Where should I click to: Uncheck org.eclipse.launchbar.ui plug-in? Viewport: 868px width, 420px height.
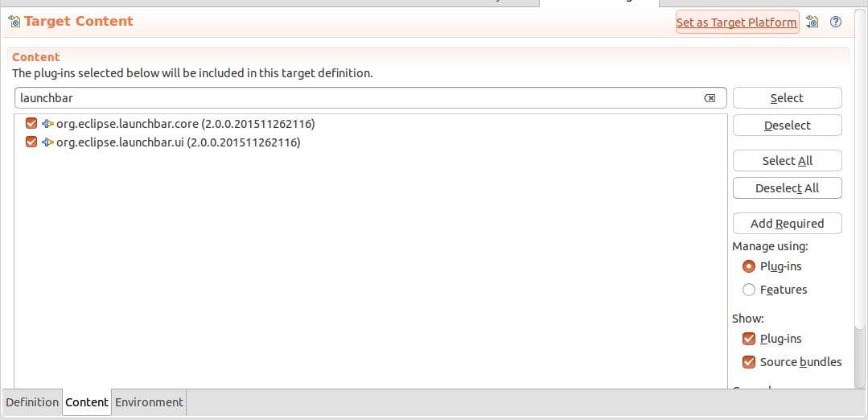pyautogui.click(x=31, y=142)
